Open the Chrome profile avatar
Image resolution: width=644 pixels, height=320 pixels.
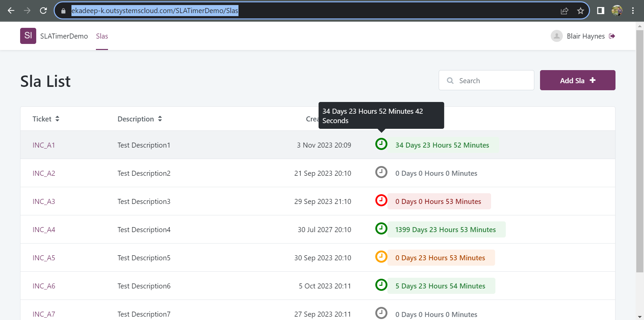point(617,11)
